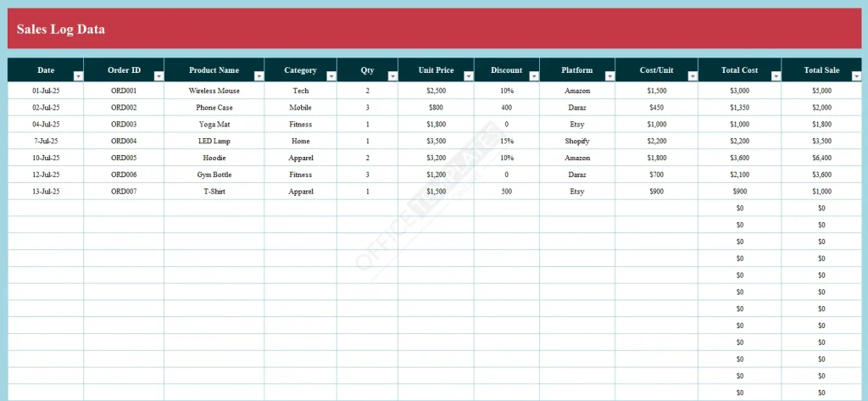Select the ORD005 order cell
Image resolution: width=868 pixels, height=401 pixels.
[124, 158]
